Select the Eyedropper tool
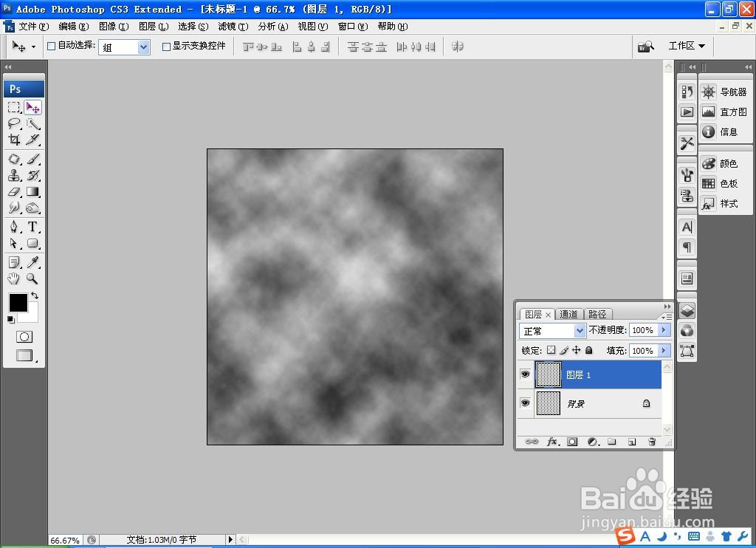 coord(32,262)
